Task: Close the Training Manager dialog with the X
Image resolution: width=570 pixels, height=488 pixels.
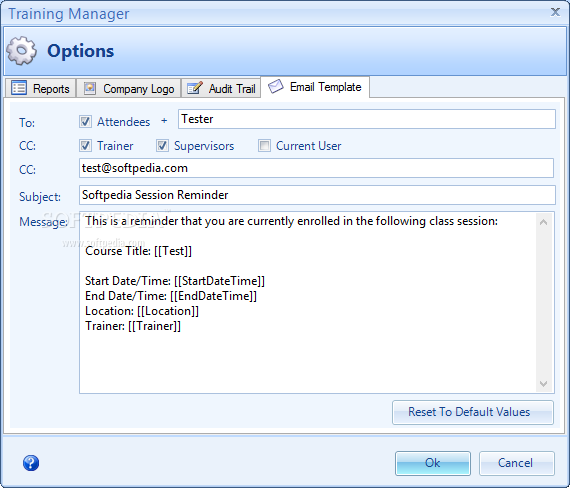Action: click(555, 12)
